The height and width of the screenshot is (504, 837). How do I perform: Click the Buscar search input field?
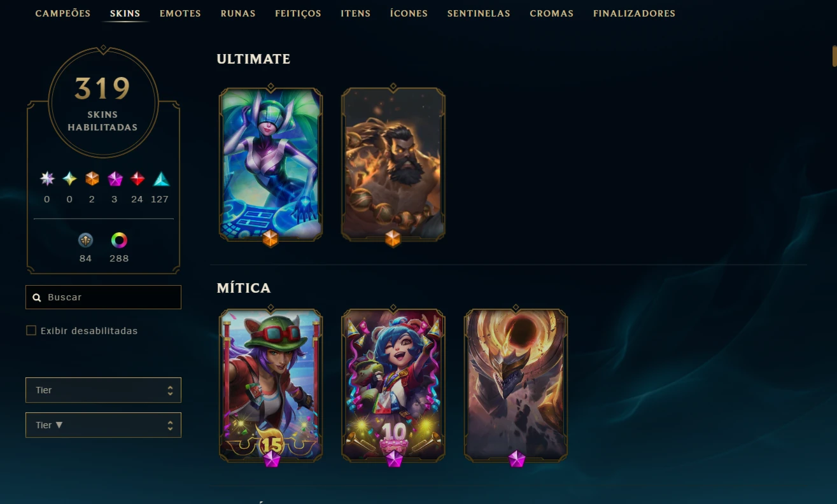(x=103, y=297)
